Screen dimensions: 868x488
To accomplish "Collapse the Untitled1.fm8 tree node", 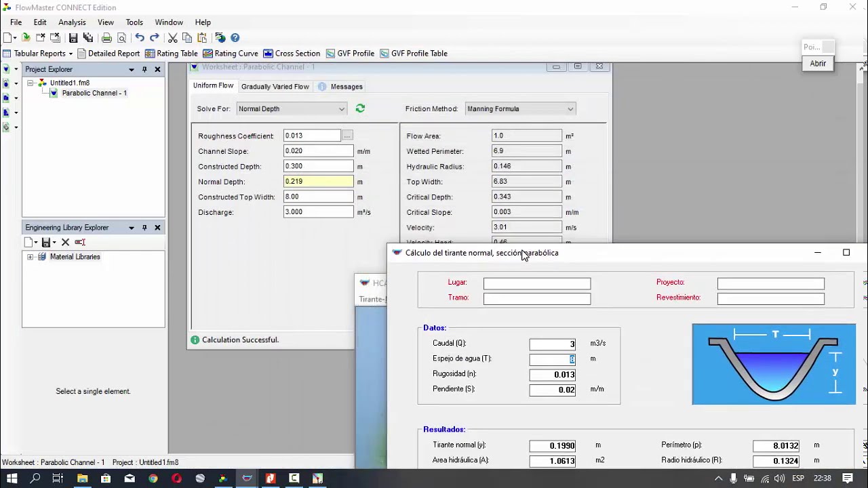I will coord(30,83).
